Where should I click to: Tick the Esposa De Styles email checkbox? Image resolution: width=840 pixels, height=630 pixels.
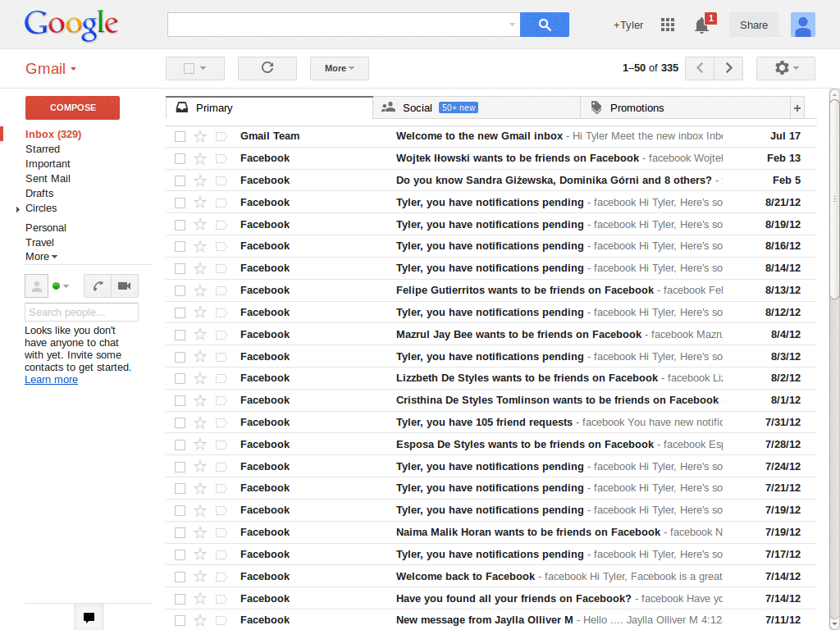(x=180, y=445)
